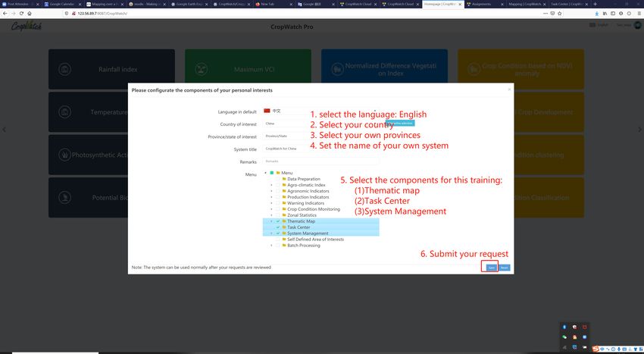Screen dimensions: 644x354
Task: Open the browser library icon
Action: (x=605, y=14)
